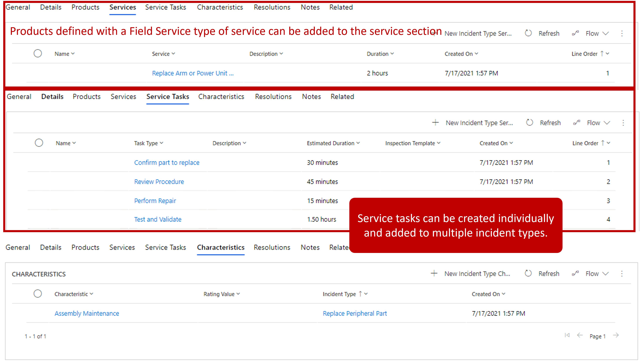Click the Refresh icon in Services tab

coord(527,33)
